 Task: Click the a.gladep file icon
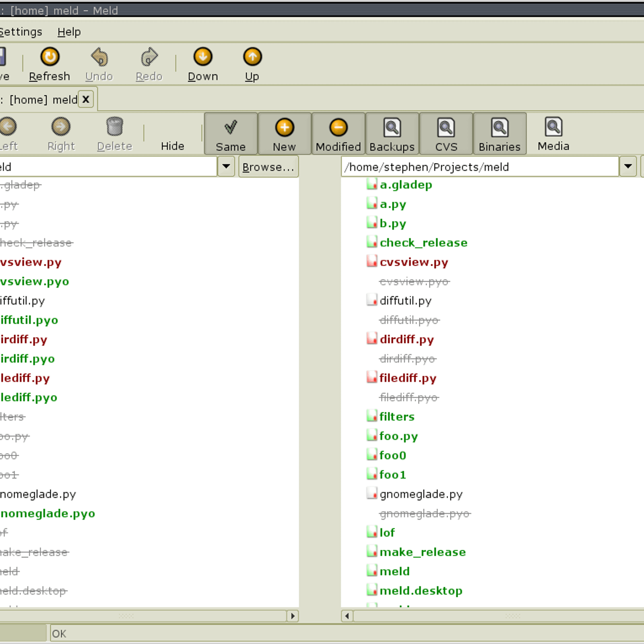click(x=372, y=184)
